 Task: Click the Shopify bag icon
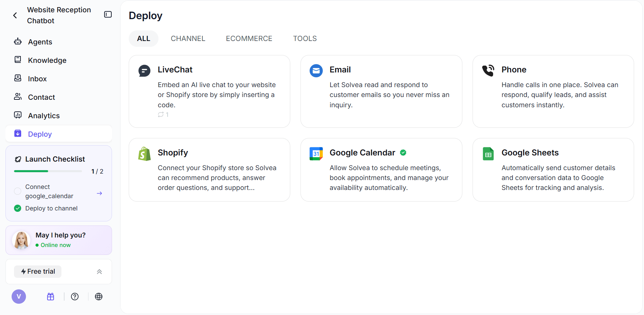tap(144, 154)
